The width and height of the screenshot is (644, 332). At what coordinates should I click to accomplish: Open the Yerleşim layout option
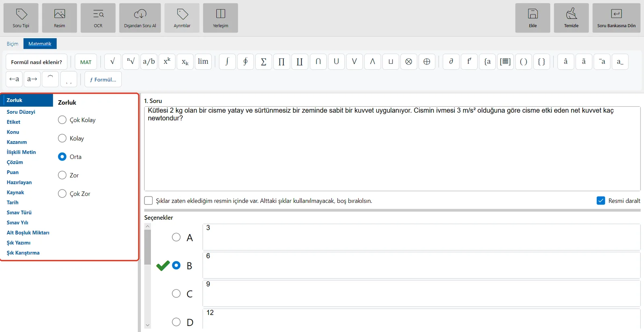221,18
